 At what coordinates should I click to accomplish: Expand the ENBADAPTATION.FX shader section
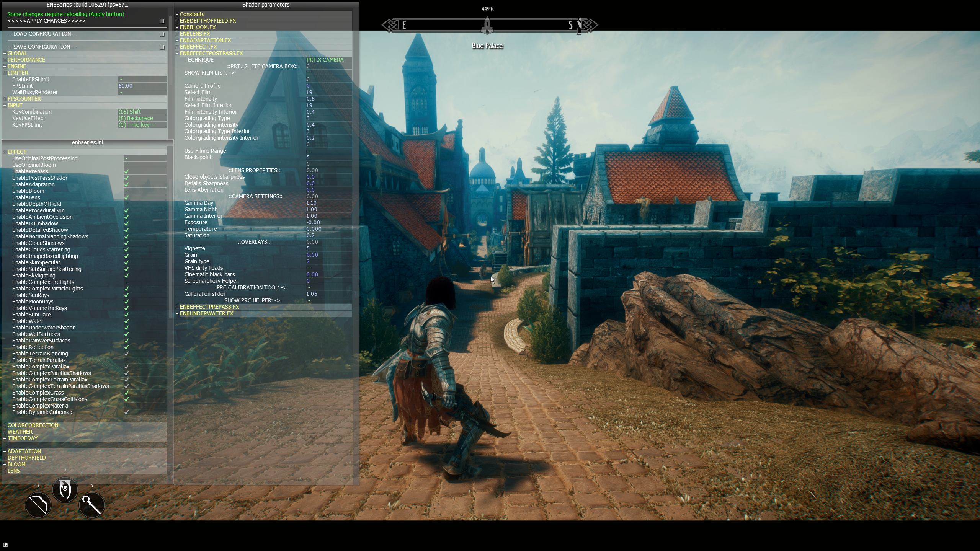point(177,40)
